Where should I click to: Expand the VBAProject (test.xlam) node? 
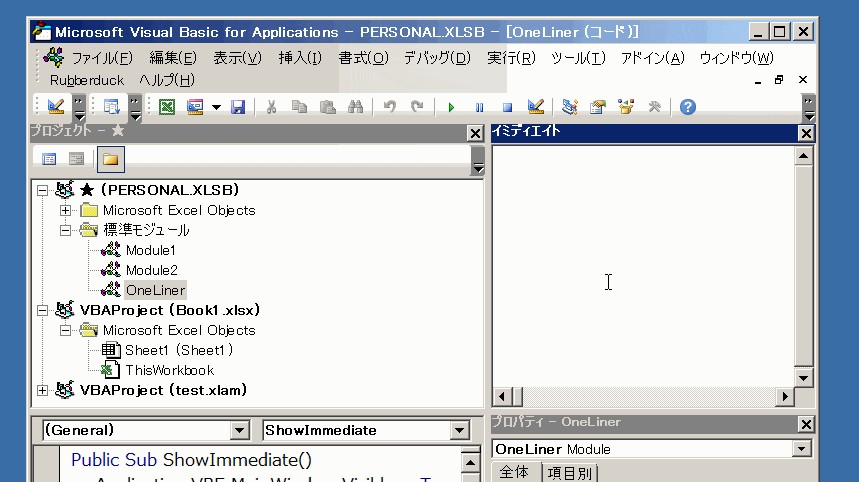pos(42,391)
